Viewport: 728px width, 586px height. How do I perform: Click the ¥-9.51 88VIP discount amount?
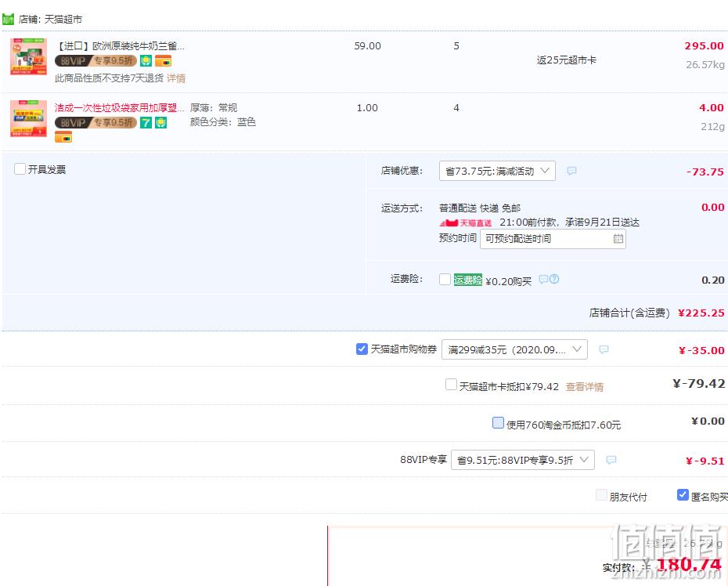tap(705, 461)
